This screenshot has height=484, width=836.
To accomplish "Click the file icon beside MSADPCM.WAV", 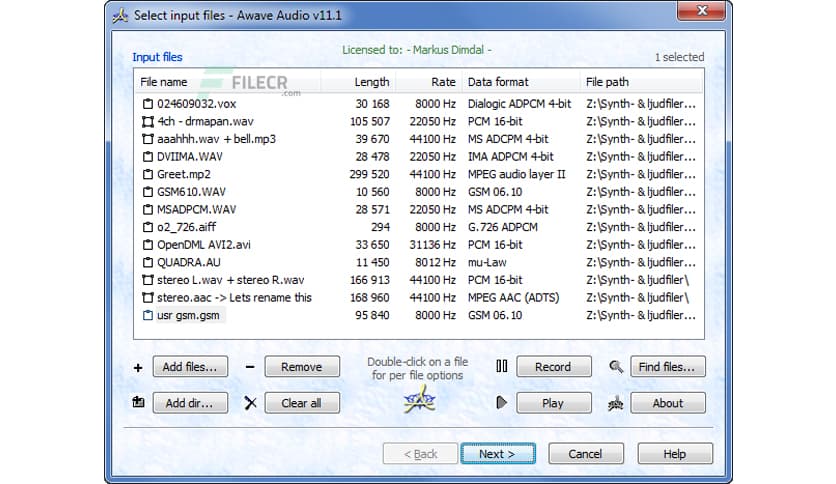I will pos(148,209).
